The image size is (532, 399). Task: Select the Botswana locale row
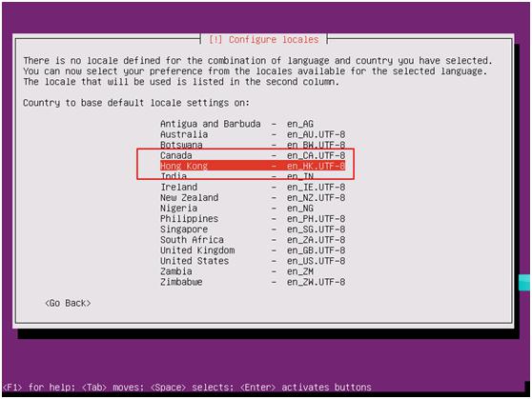pos(253,145)
